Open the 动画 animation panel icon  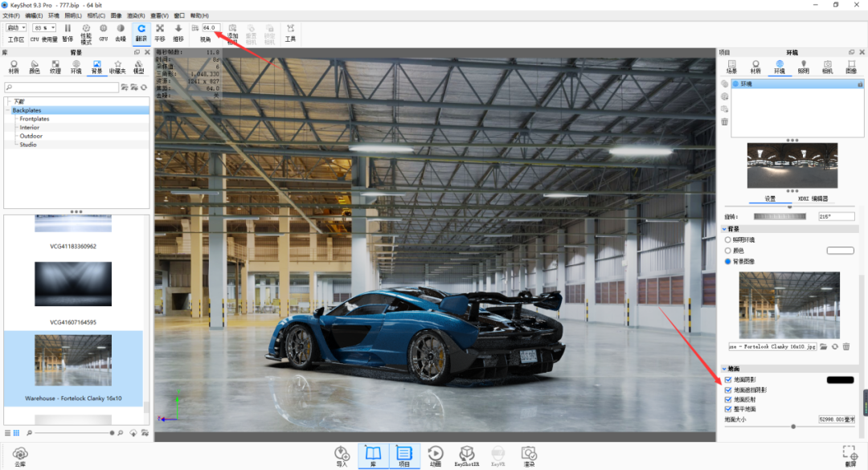[436, 456]
